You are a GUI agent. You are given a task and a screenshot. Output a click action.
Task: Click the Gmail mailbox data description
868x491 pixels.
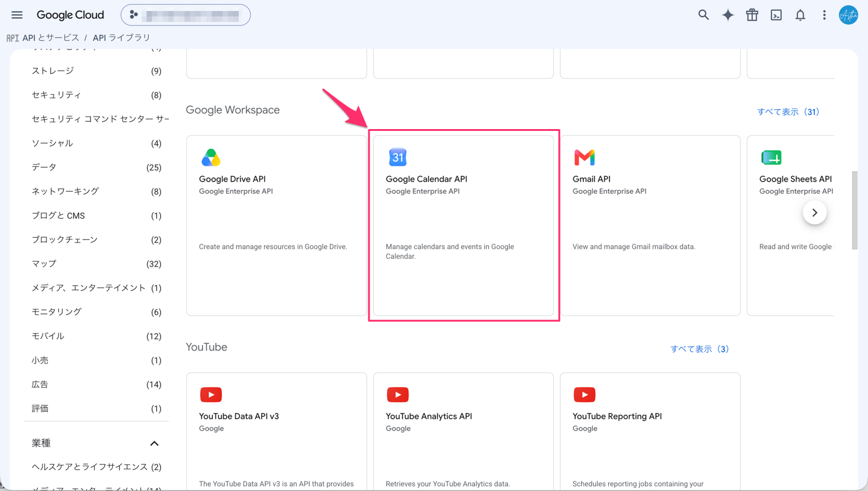[x=634, y=247]
